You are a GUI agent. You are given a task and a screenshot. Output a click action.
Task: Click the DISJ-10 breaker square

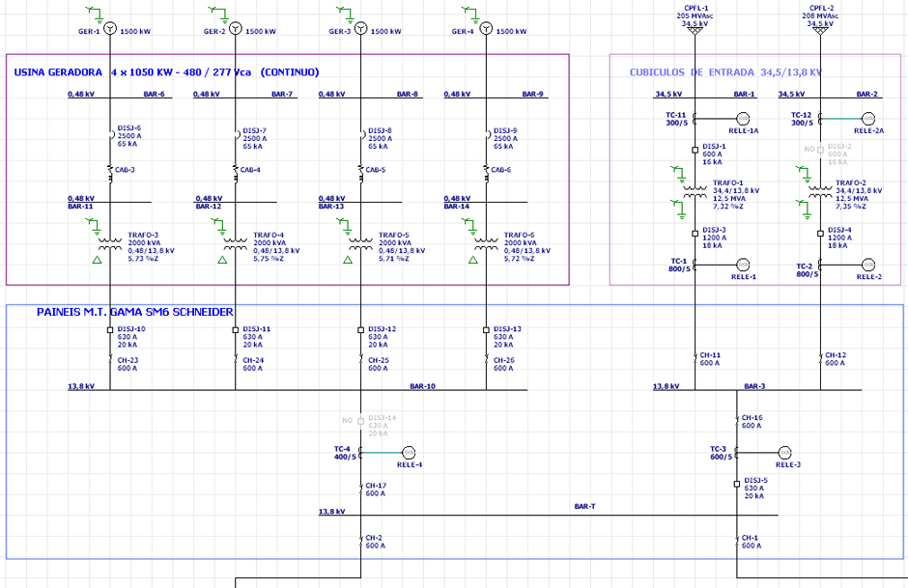(111, 330)
